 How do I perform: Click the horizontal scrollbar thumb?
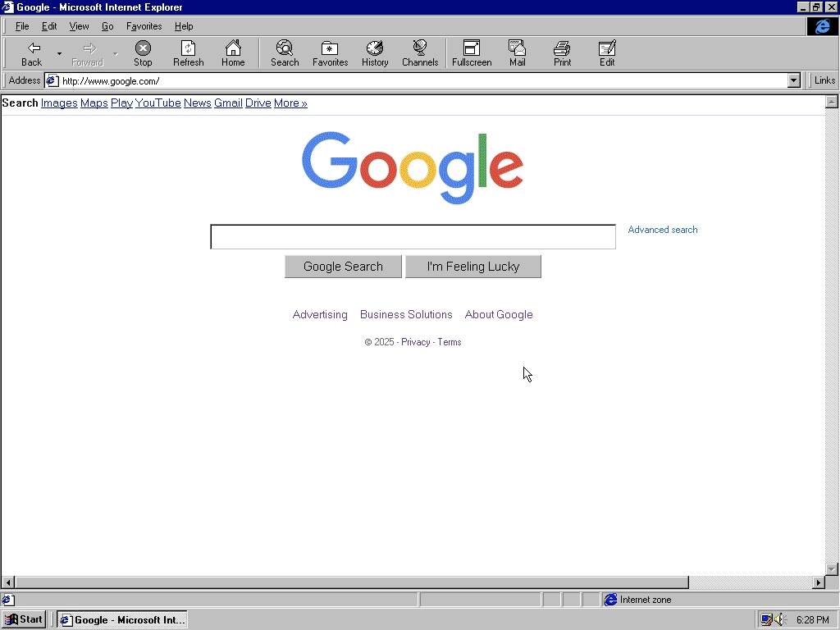click(351, 582)
